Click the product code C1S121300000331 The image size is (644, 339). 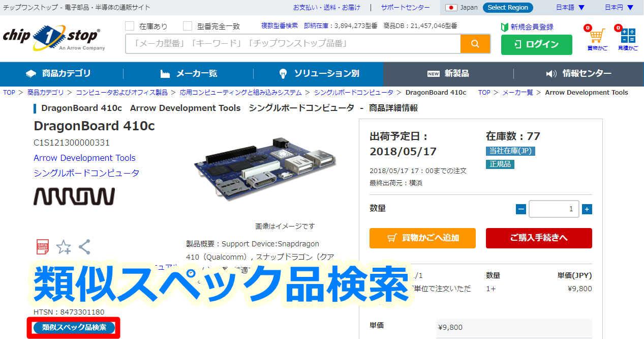[72, 143]
